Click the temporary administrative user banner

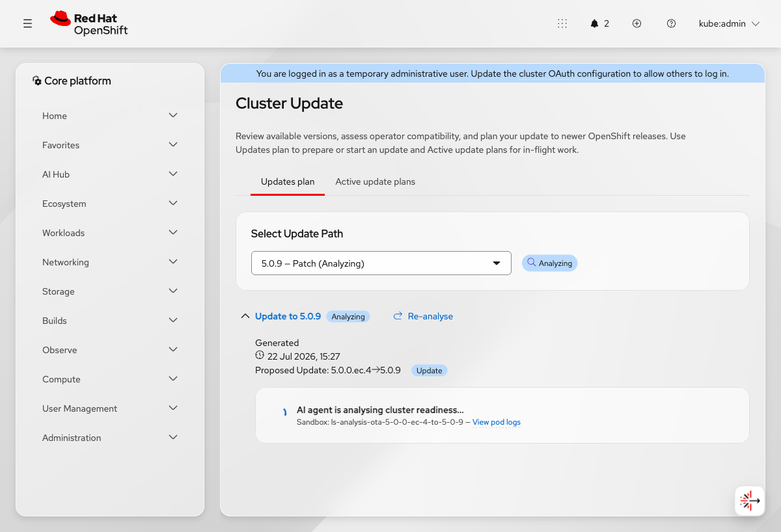[x=493, y=73]
